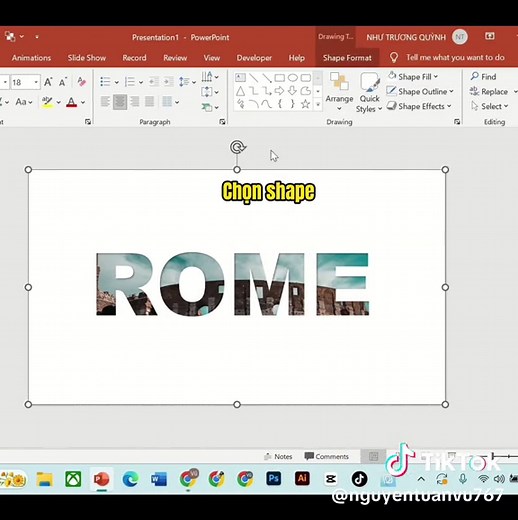Open the Paragraph dialog launcher
Screen dimensions: 518x520
(x=222, y=122)
